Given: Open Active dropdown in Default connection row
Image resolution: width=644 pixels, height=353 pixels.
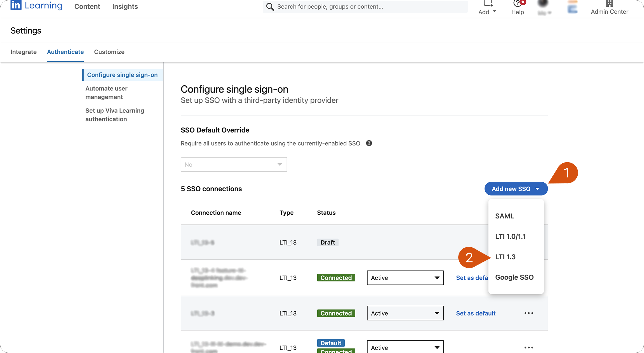Looking at the screenshot, I should pos(405,347).
